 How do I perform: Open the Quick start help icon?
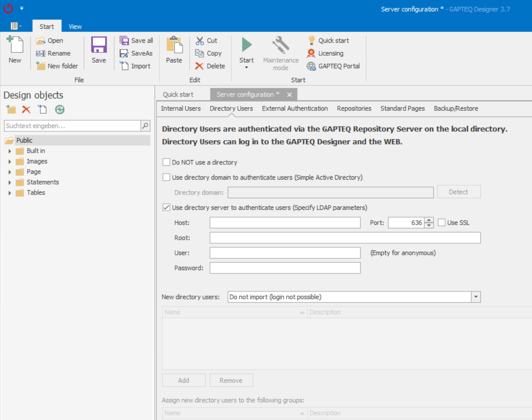(x=310, y=40)
